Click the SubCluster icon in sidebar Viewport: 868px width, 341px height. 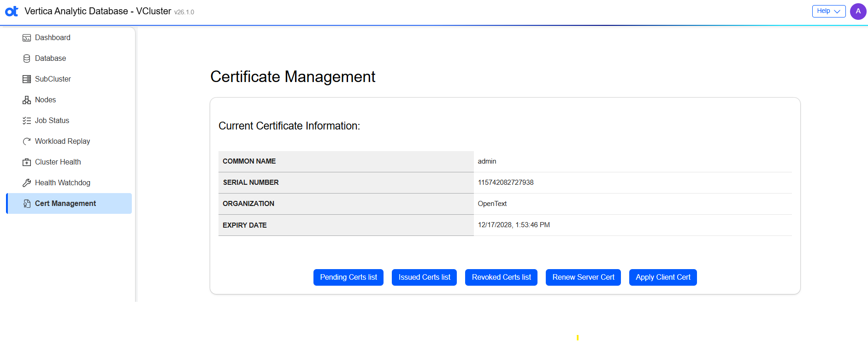point(27,79)
